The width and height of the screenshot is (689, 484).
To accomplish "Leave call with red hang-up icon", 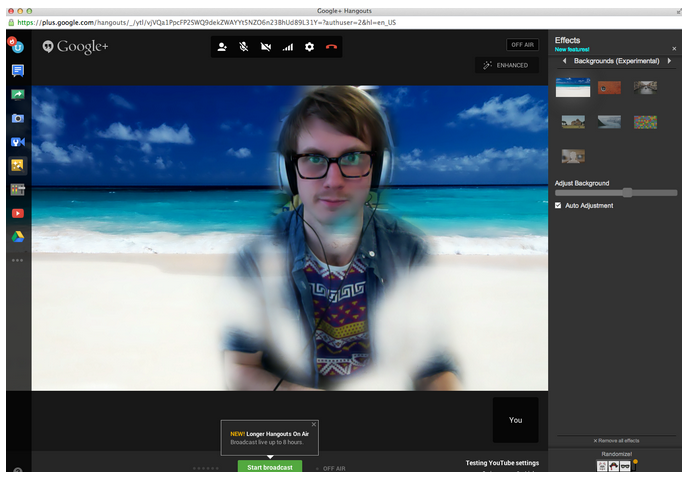I will pos(331,47).
